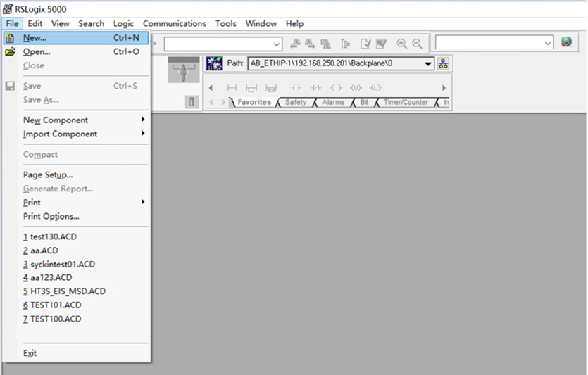Viewport: 588px width, 375px height.
Task: Expand the Path dropdown list
Action: tap(427, 64)
